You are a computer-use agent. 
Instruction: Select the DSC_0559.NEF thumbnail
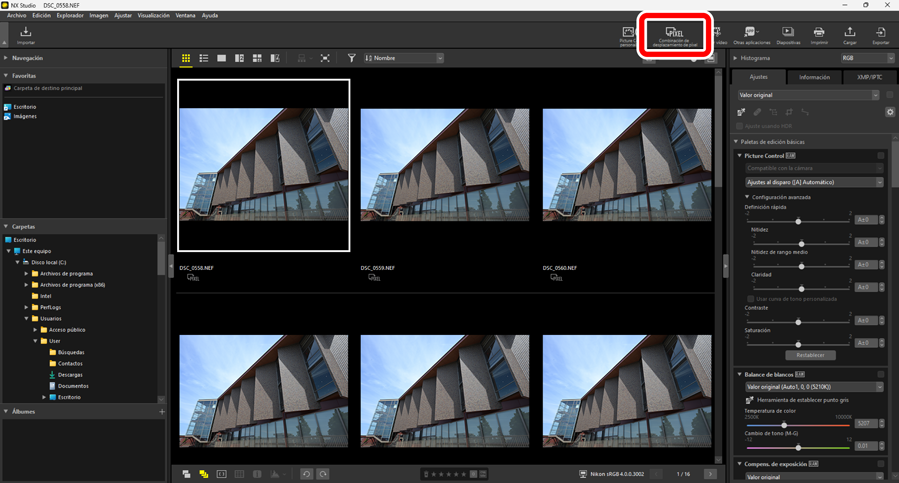pos(444,165)
